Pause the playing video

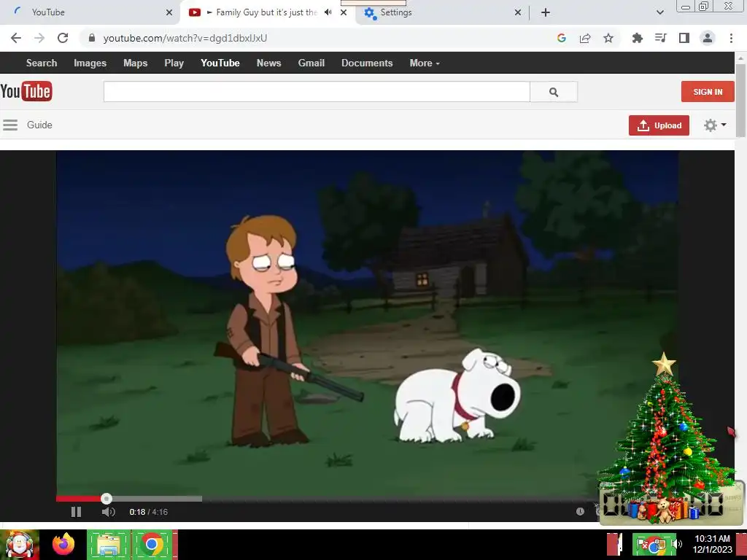click(x=76, y=512)
